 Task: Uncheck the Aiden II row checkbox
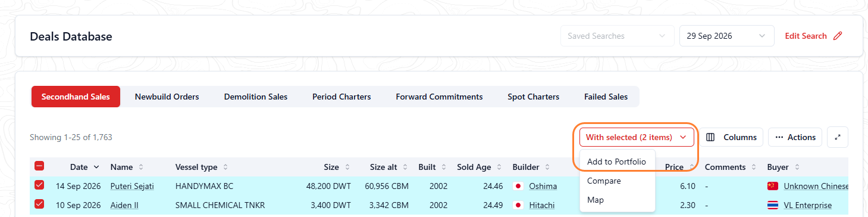point(39,204)
